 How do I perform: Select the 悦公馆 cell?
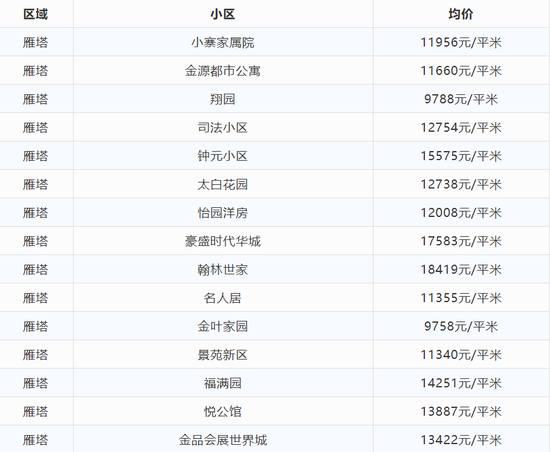pyautogui.click(x=223, y=412)
